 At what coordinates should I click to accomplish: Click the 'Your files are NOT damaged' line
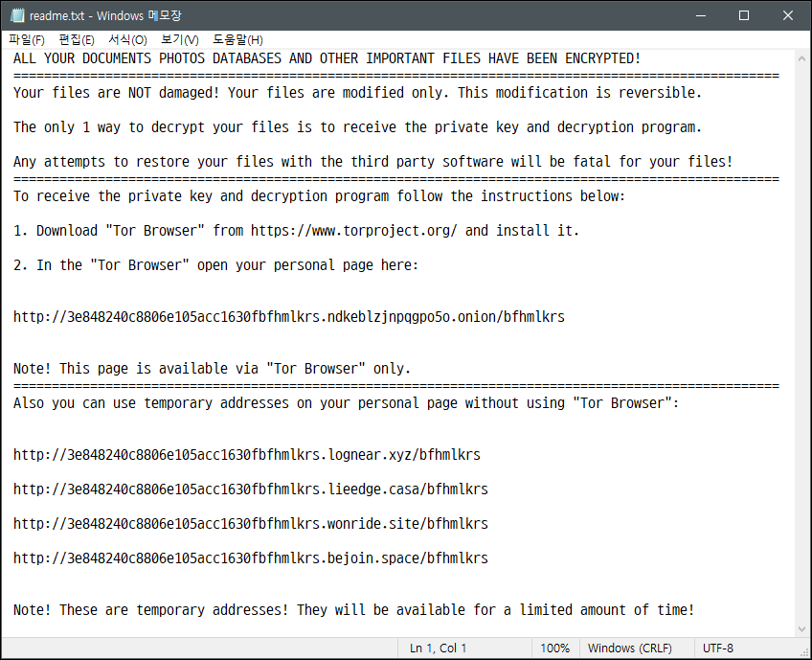pyautogui.click(x=358, y=93)
